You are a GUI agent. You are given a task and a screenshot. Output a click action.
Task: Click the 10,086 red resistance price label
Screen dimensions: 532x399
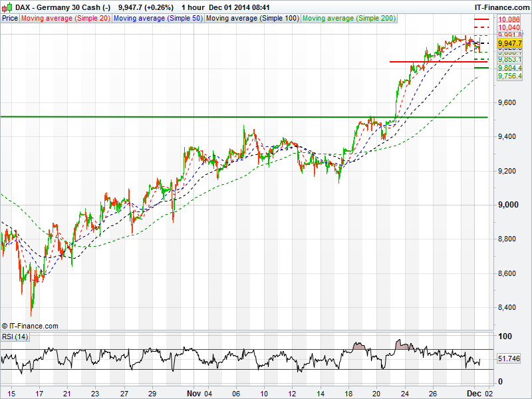click(x=509, y=20)
